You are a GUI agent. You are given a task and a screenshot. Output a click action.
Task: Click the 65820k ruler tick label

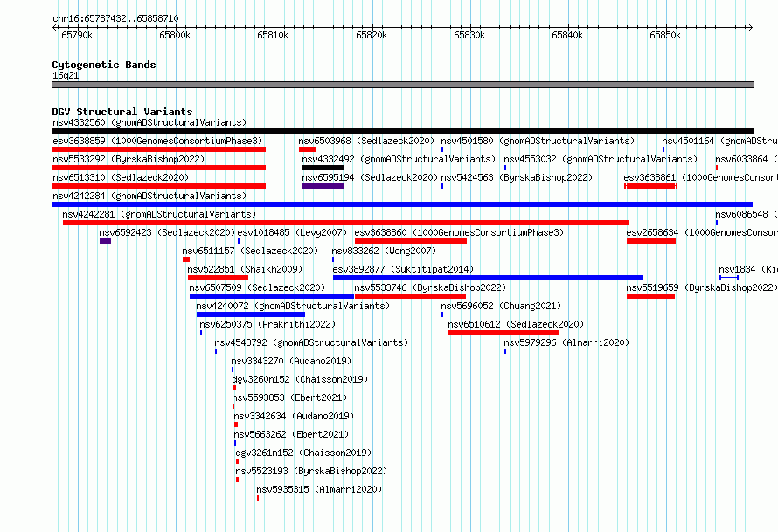click(x=372, y=35)
